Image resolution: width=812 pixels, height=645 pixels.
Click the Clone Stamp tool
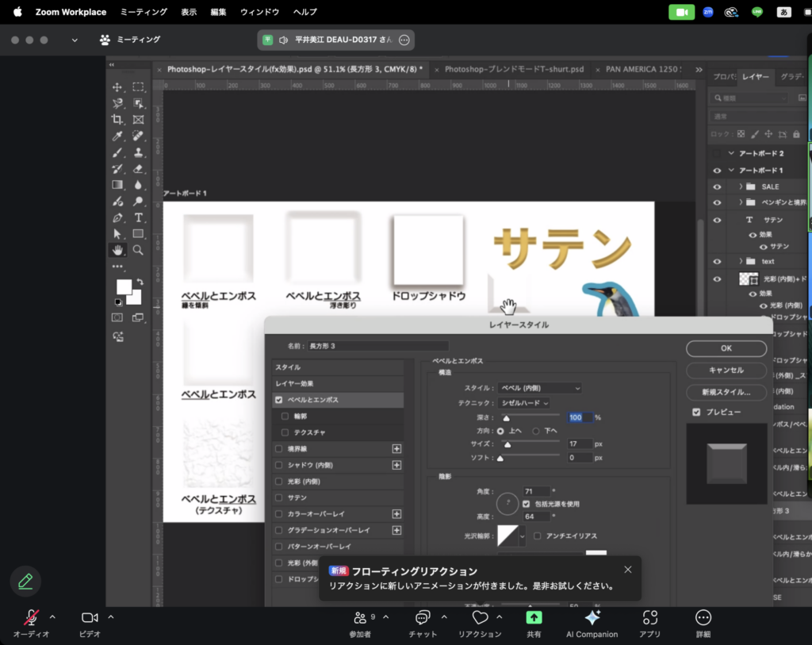pos(138,152)
